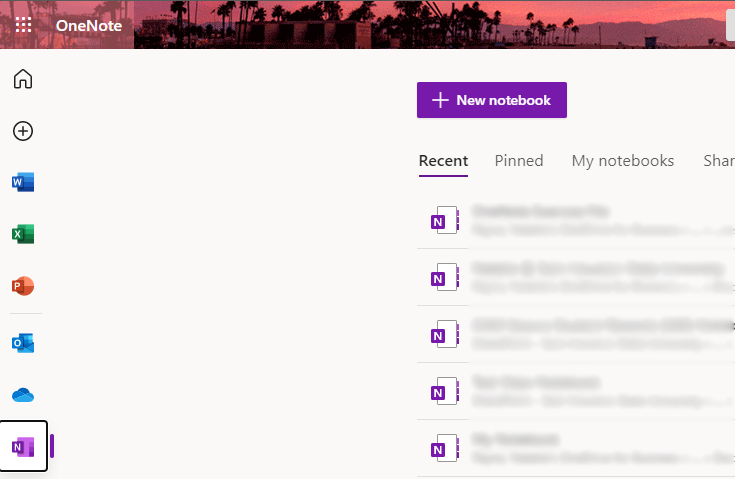This screenshot has width=735, height=479.
Task: Open the app launcher waffle icon
Action: pos(23,25)
